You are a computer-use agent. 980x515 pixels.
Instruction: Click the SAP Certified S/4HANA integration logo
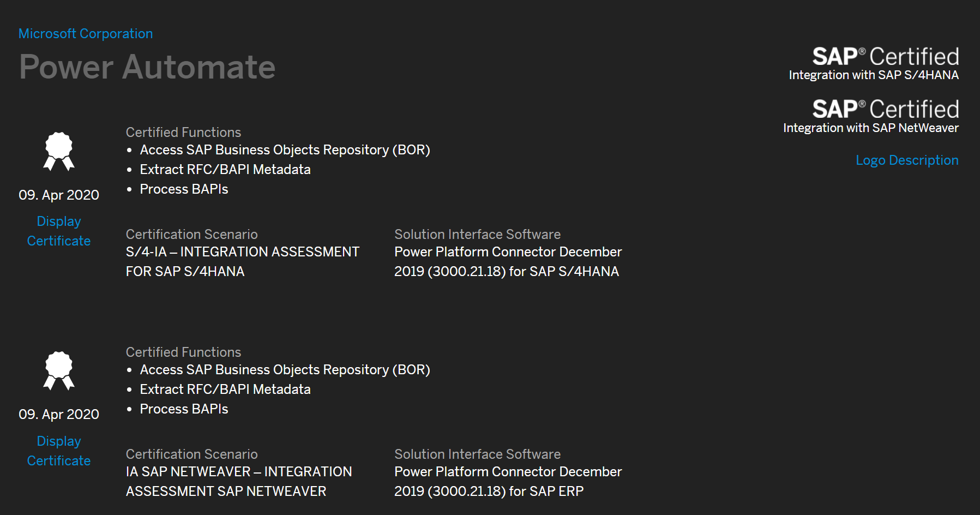(x=874, y=64)
